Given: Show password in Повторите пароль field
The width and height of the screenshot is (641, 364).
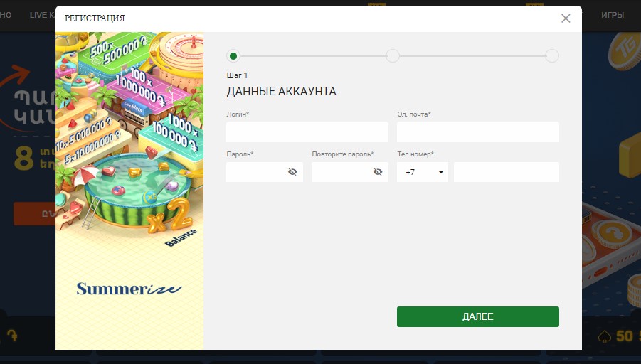Looking at the screenshot, I should 378,172.
